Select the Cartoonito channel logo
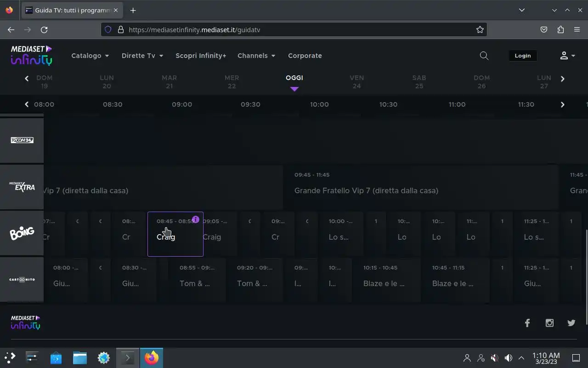Screen dimensions: 588x368 coord(22,280)
